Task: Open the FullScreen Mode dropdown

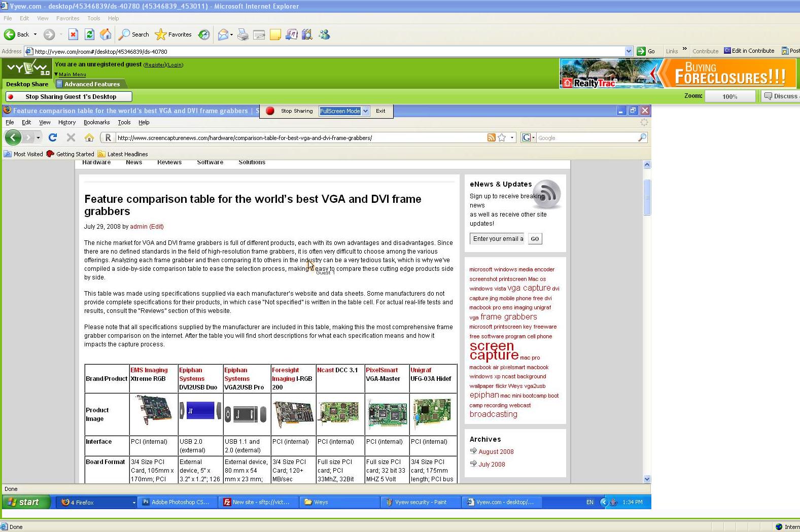Action: pyautogui.click(x=365, y=111)
